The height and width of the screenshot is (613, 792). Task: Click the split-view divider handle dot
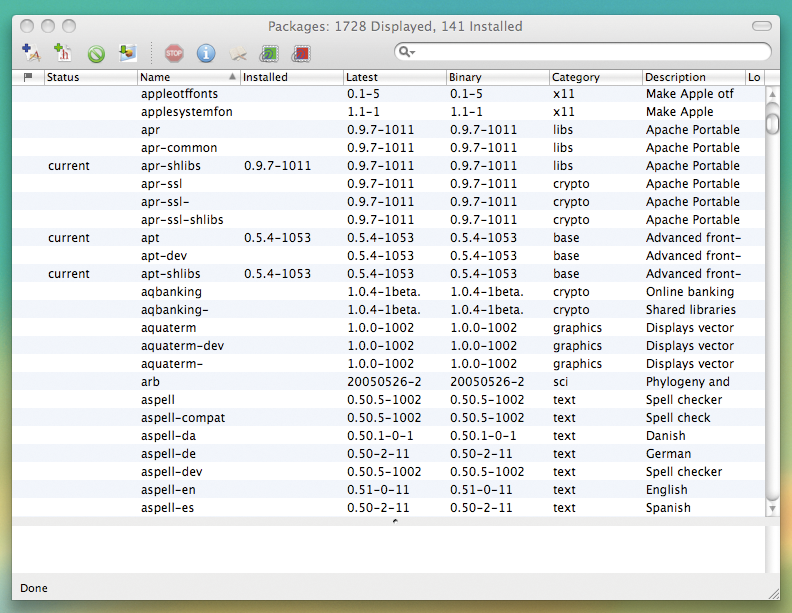click(395, 521)
